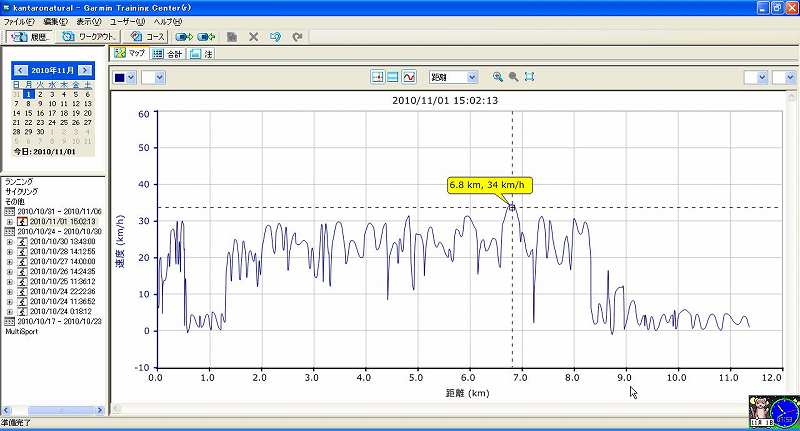The width and height of the screenshot is (800, 431).
Task: Click the redo arrow icon
Action: 297,37
